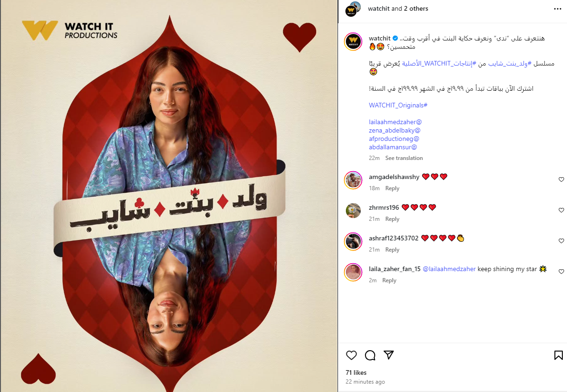567x392 pixels.
Task: Share the post via paper plane icon
Action: coord(389,355)
